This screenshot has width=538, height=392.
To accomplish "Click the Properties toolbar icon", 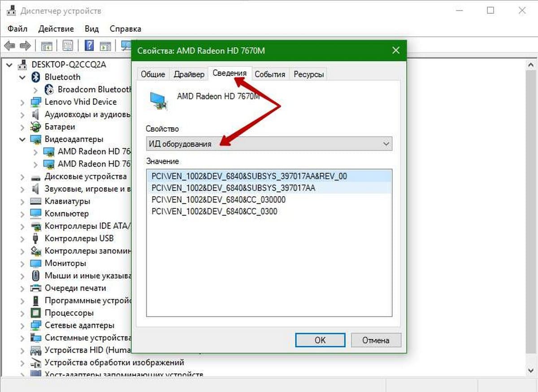I will pos(68,46).
